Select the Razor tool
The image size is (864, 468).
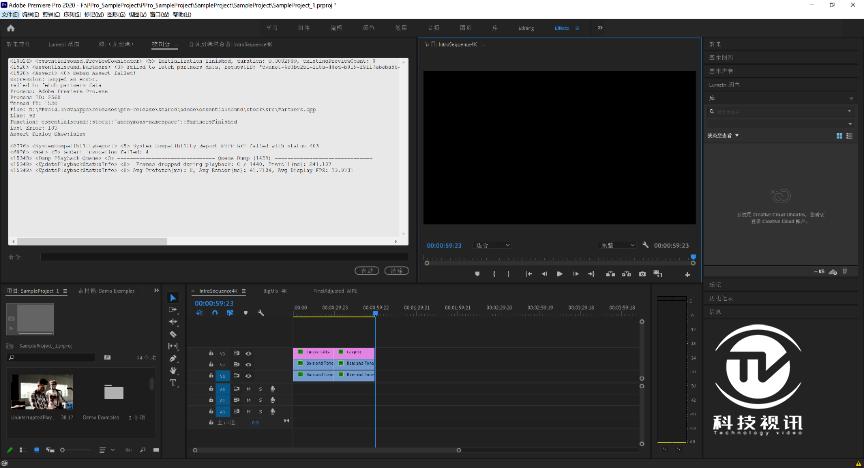[173, 334]
